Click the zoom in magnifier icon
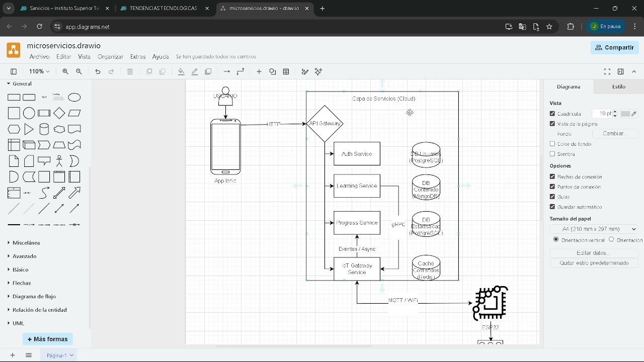644x362 pixels. coord(65,72)
